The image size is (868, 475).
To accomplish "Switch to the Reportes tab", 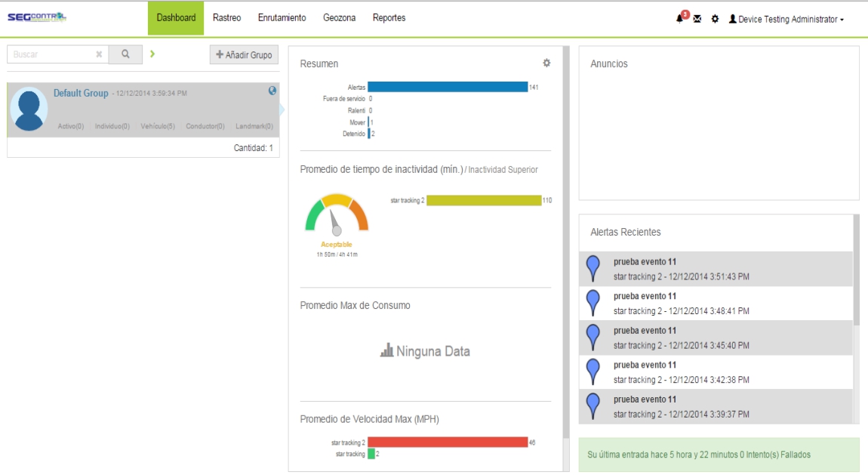I will pyautogui.click(x=389, y=18).
